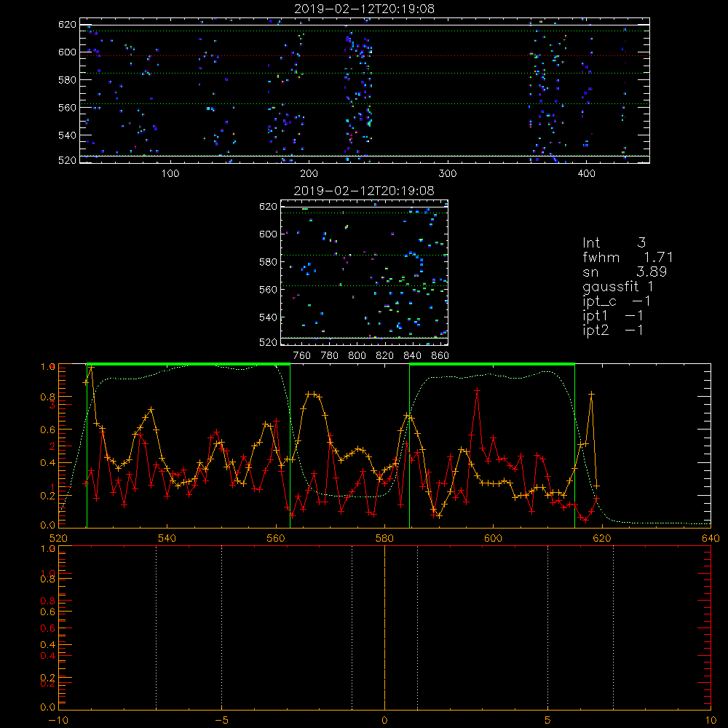Click x-axis label 800 on middle plot
The height and width of the screenshot is (728, 728).
357,356
